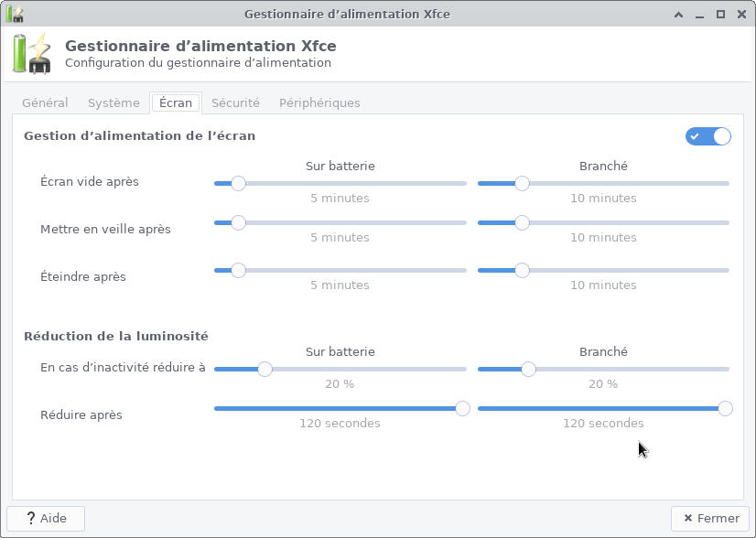Screen dimensions: 756x538
Task: Click Réduire après battery slider handle
Action: pyautogui.click(x=462, y=409)
